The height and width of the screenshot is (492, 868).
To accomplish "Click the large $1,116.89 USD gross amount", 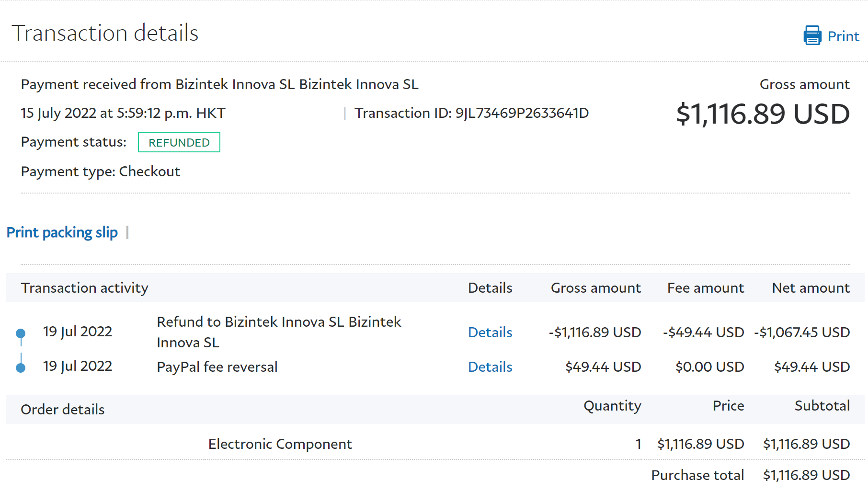I will pos(762,114).
